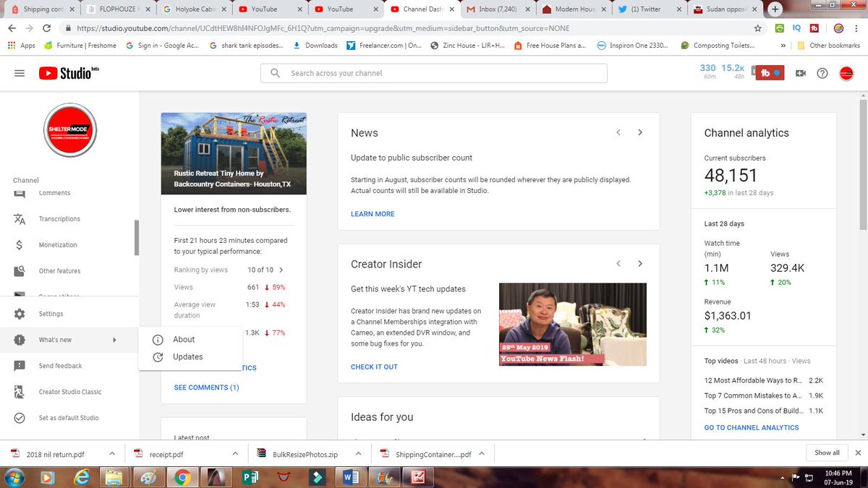Click the YouTube Studio logo

coord(69,73)
